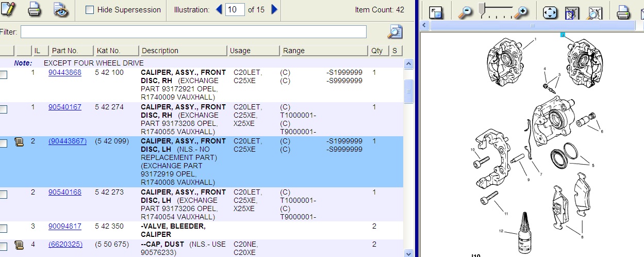
Task: Click inside the Filter text field
Action: pyautogui.click(x=193, y=32)
